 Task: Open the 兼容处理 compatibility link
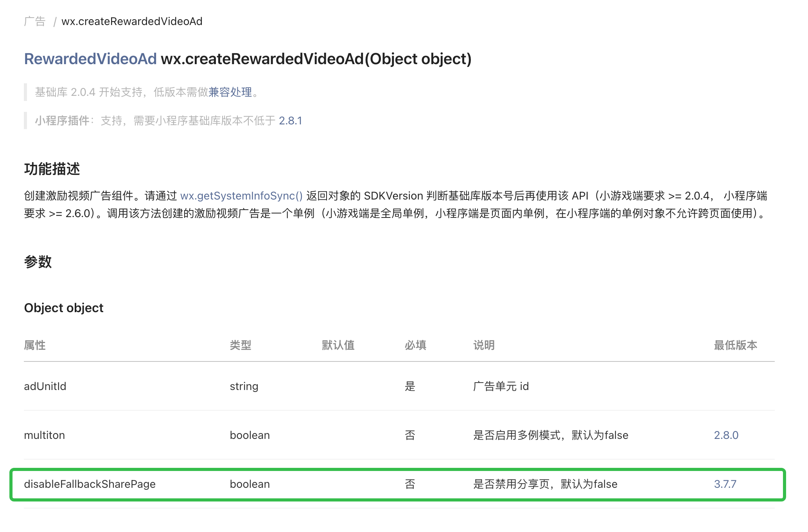point(230,92)
